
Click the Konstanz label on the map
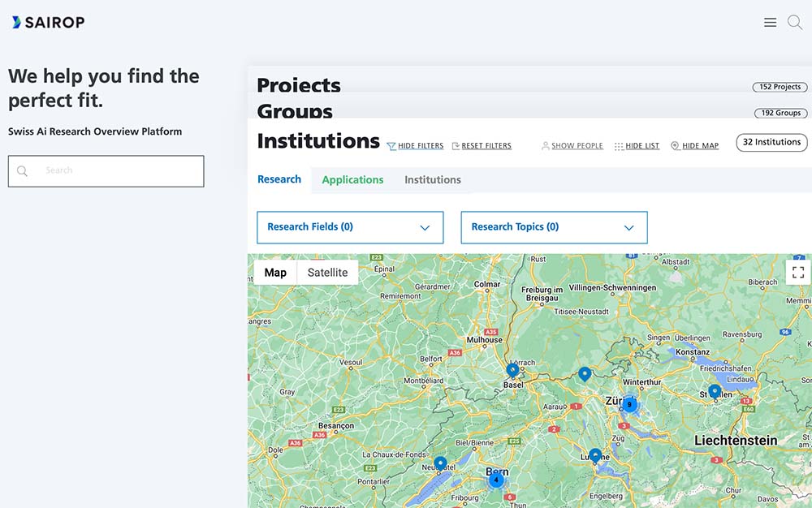point(693,352)
